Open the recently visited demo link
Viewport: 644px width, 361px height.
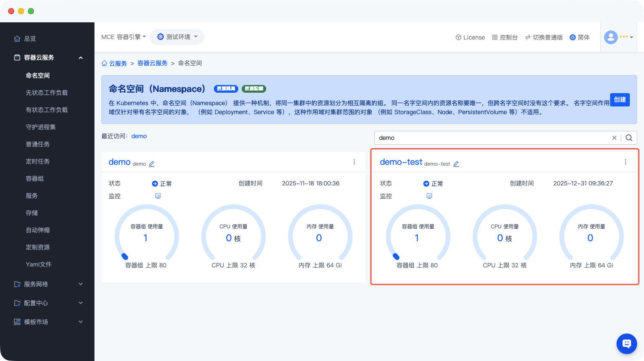[x=139, y=136]
